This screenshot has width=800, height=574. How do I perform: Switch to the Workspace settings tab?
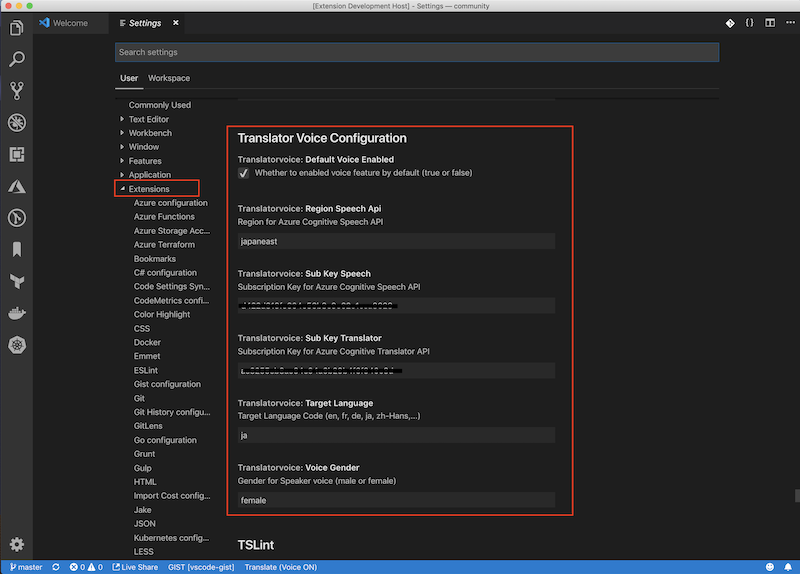[x=169, y=78]
